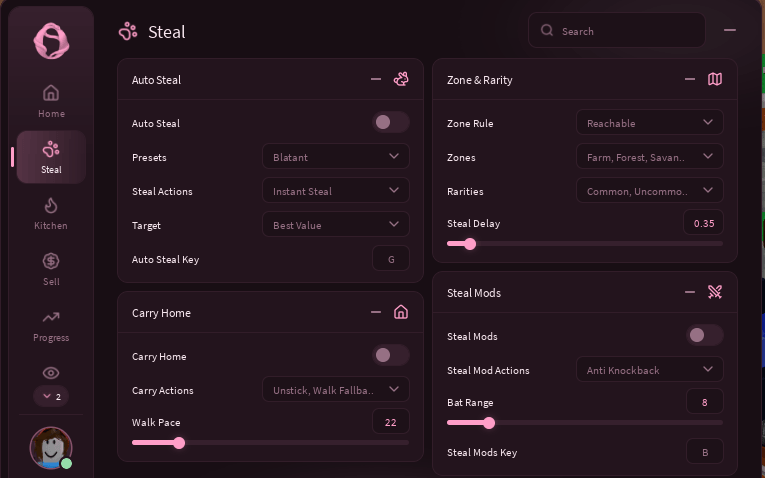Open the Steal Actions dropdown
765x478 pixels.
tap(336, 191)
